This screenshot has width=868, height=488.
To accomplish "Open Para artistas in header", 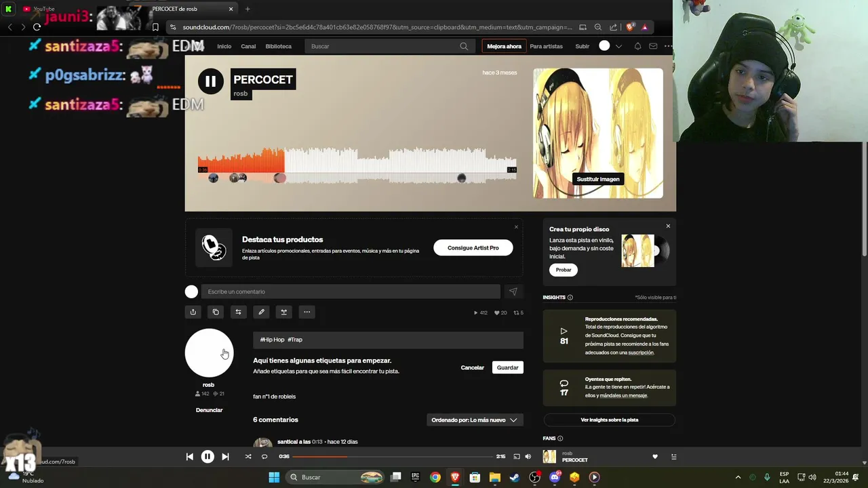I will tap(546, 46).
